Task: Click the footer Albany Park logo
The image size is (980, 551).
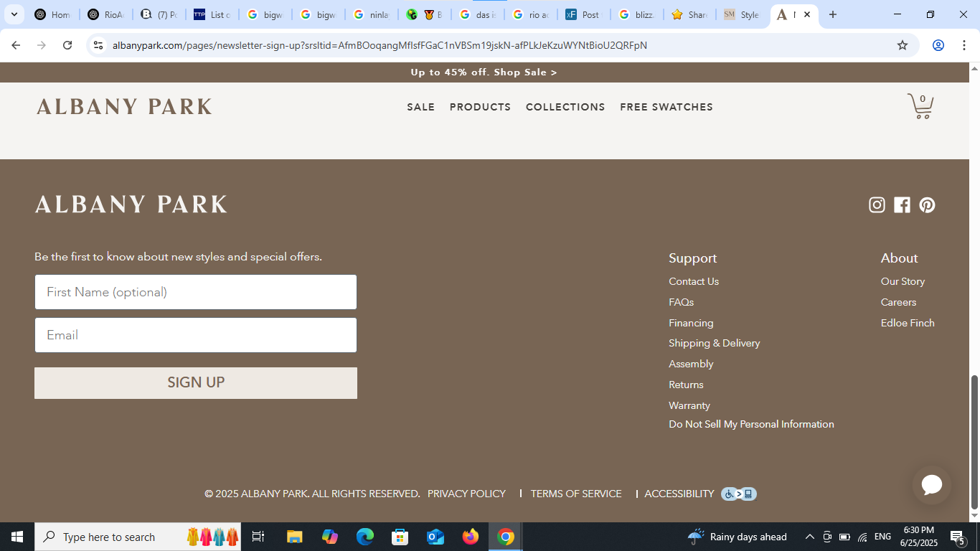Action: pyautogui.click(x=131, y=204)
